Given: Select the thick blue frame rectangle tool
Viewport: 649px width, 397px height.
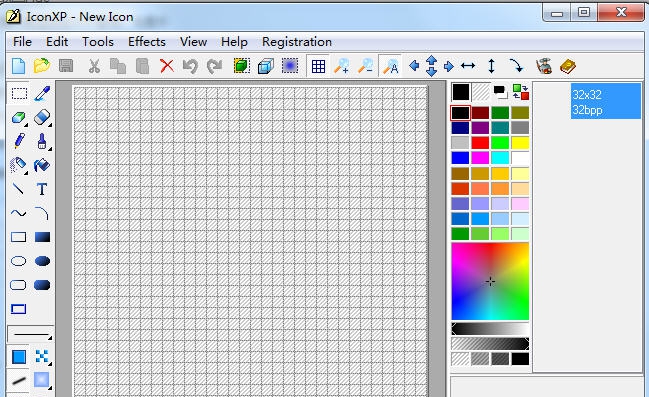Looking at the screenshot, I should click(19, 309).
